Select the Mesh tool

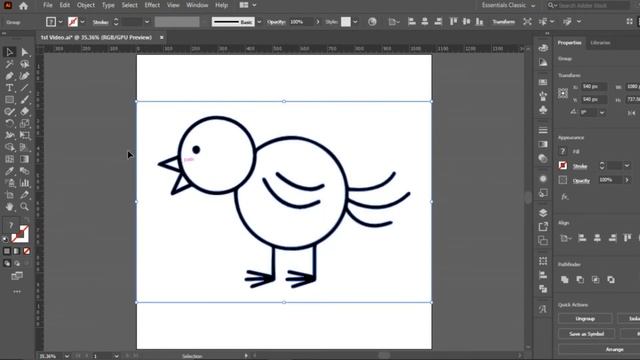(9, 159)
